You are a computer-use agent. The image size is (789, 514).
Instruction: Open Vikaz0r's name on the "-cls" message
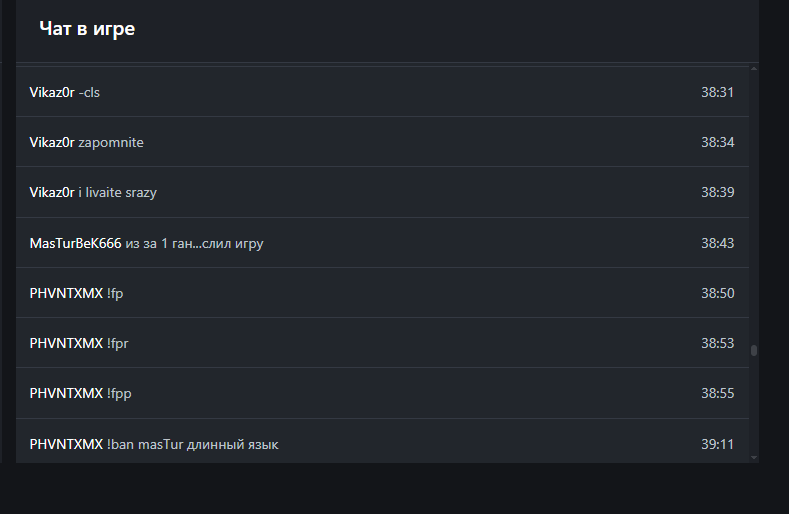point(52,92)
